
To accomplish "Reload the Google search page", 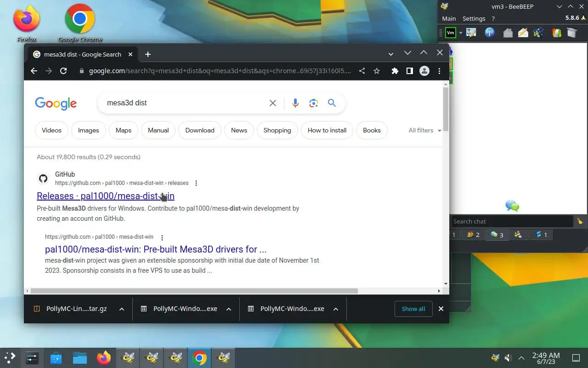I will tap(63, 71).
